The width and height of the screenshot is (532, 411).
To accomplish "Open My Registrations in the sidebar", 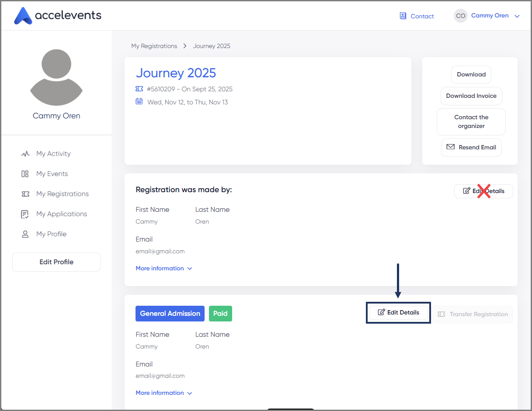I will [62, 194].
